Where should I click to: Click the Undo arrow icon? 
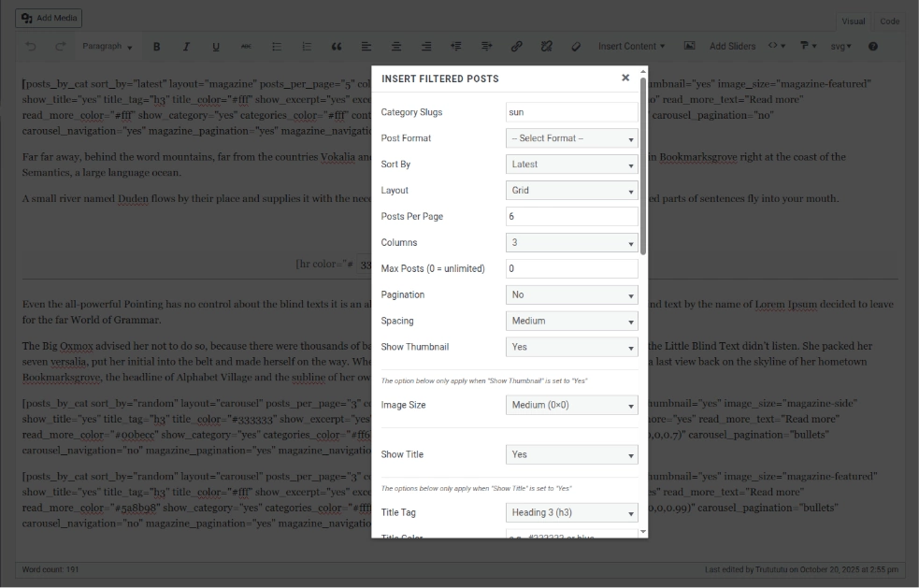coord(31,46)
